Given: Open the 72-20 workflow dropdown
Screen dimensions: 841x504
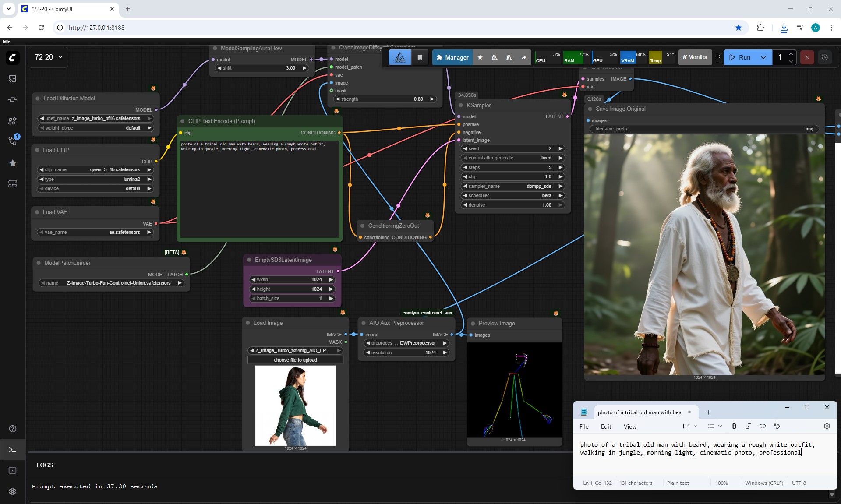Looking at the screenshot, I should (48, 57).
